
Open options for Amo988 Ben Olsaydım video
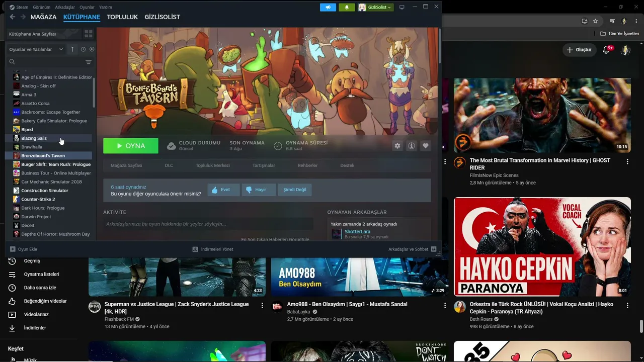[x=445, y=305]
